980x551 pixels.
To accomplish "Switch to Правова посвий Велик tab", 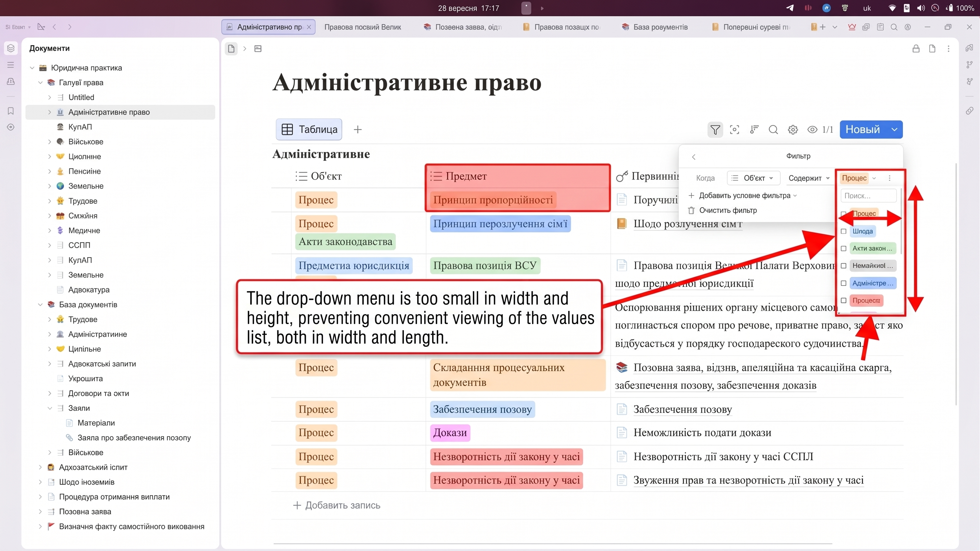I will point(363,27).
